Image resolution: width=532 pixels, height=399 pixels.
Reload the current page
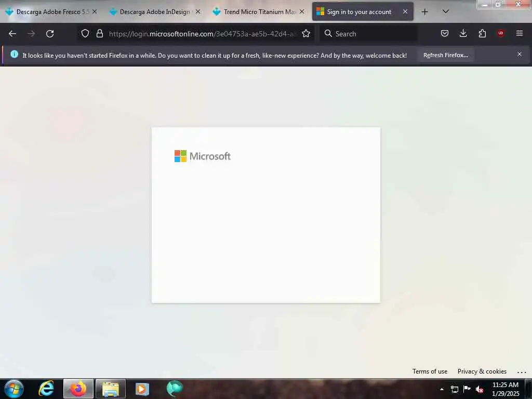pos(50,34)
